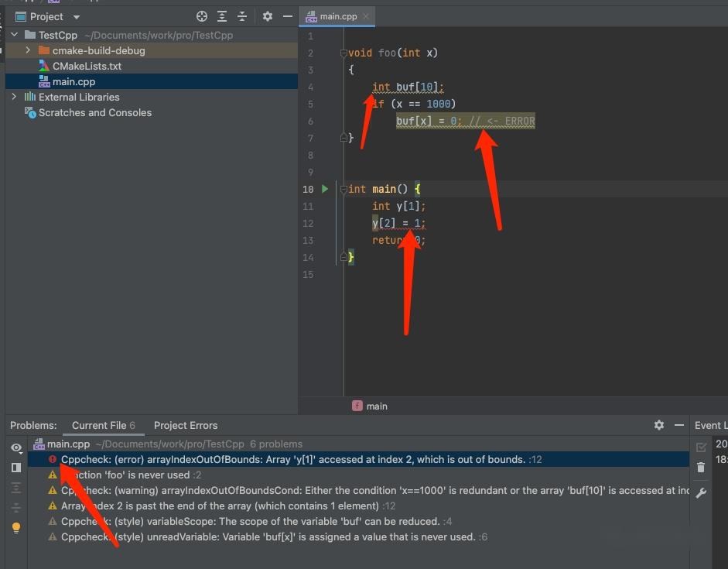Expand the cmake-build-debug folder
The width and height of the screenshot is (728, 569).
tap(28, 50)
